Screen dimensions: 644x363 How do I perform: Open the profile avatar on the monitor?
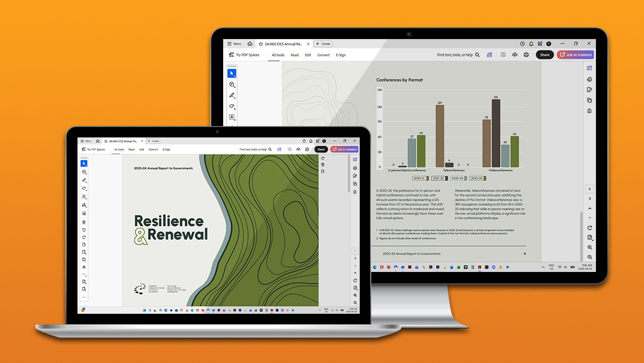click(x=549, y=44)
